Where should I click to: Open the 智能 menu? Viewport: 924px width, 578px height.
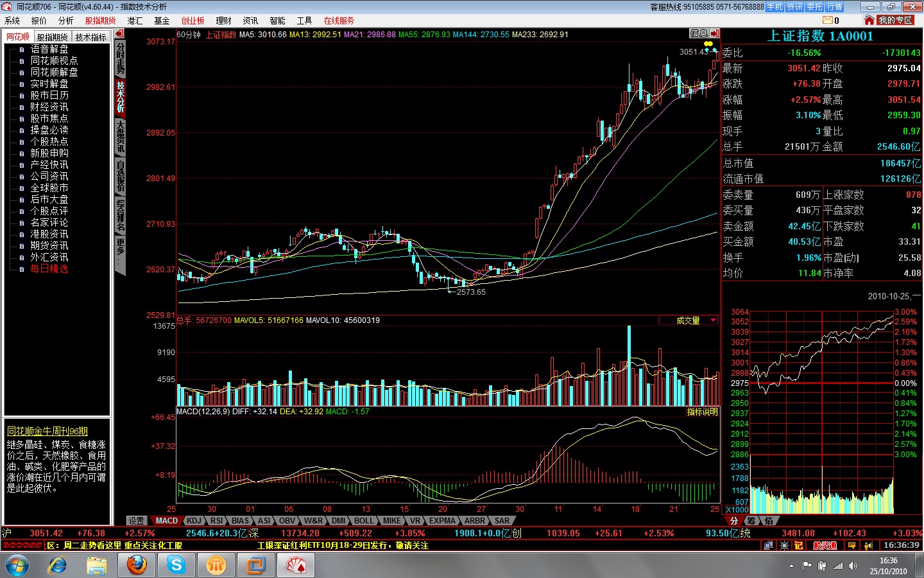click(278, 21)
